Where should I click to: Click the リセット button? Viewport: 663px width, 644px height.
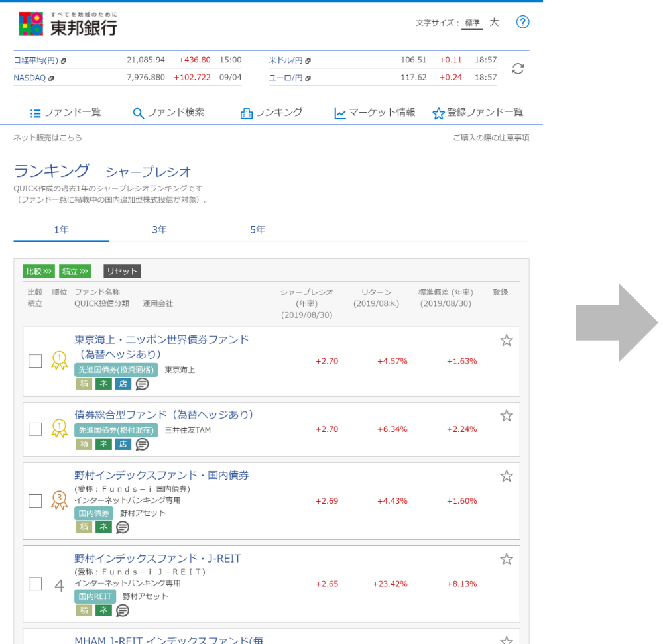[x=122, y=271]
